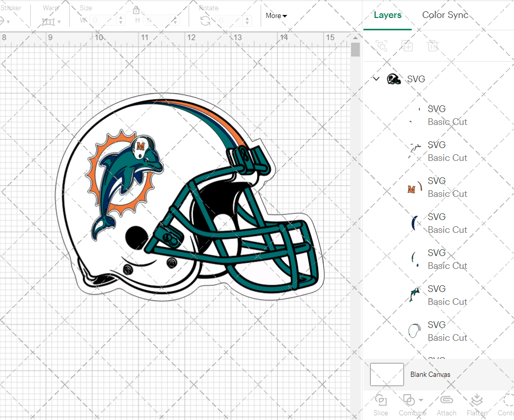Toggle the size aspect ratio lock
Viewport: 514px width, 420px height.
click(x=136, y=10)
